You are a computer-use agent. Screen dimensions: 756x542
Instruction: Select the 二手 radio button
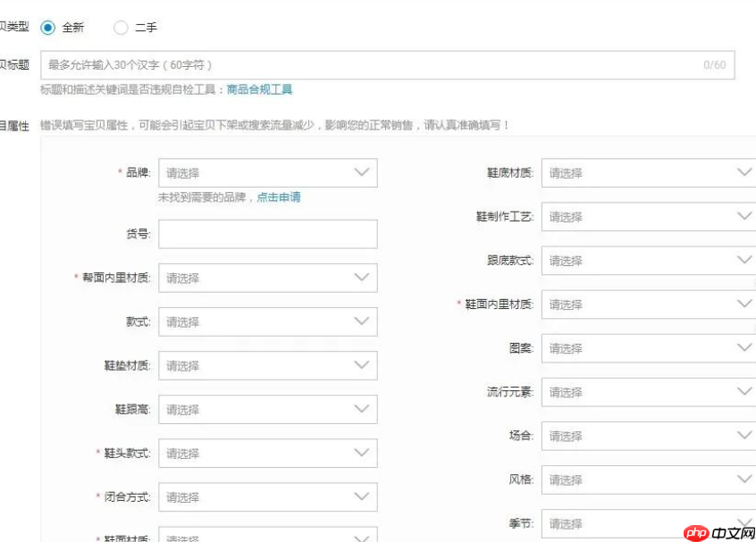122,28
